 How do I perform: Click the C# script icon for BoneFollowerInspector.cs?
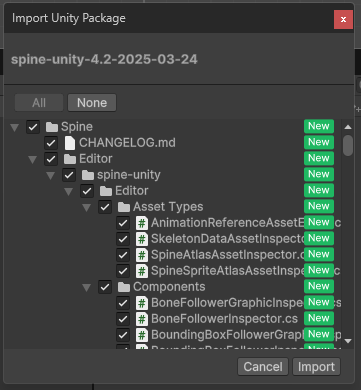pyautogui.click(x=142, y=319)
